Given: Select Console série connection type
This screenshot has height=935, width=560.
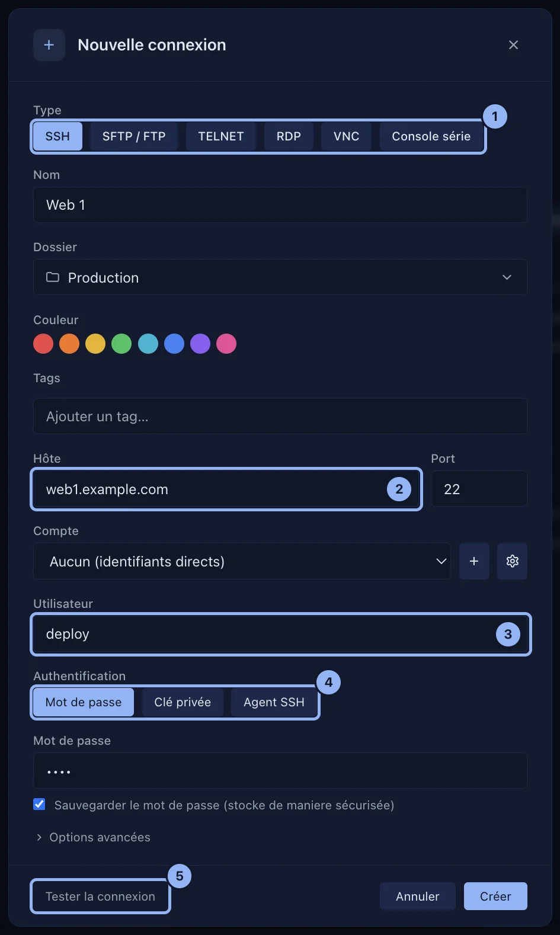Looking at the screenshot, I should 431,136.
